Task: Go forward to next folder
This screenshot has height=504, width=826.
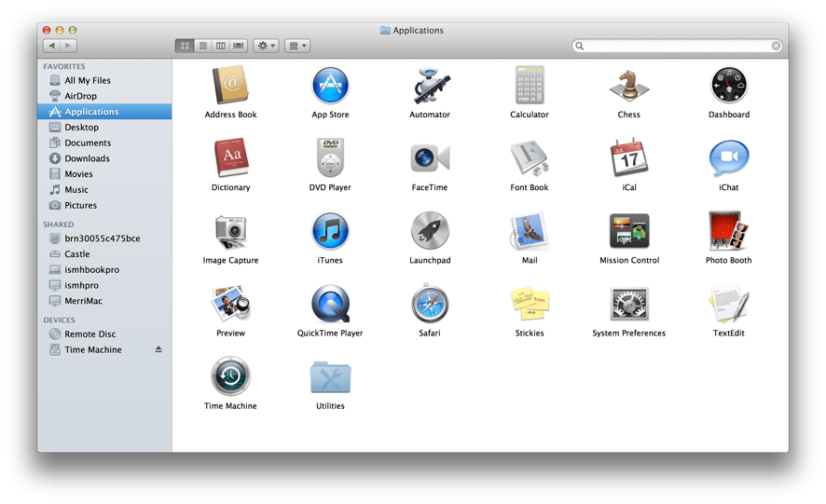Action: [68, 46]
